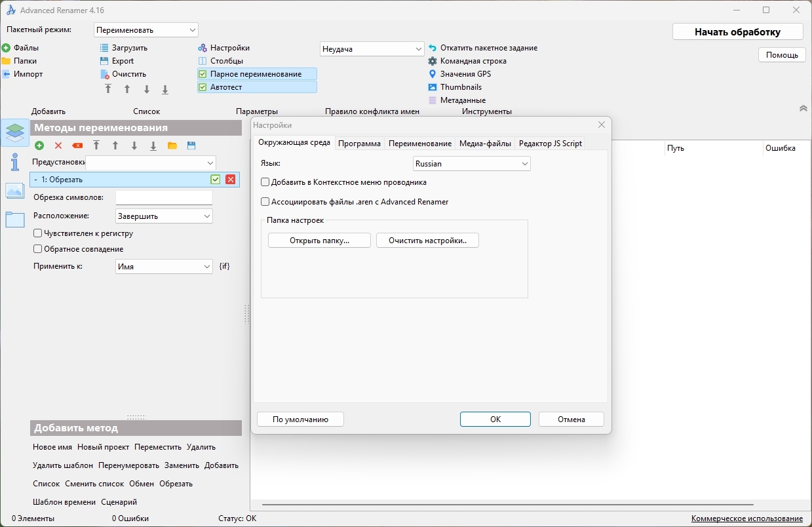The height and width of the screenshot is (527, 812).
Task: Click the Метаданные icon
Action: coord(433,100)
